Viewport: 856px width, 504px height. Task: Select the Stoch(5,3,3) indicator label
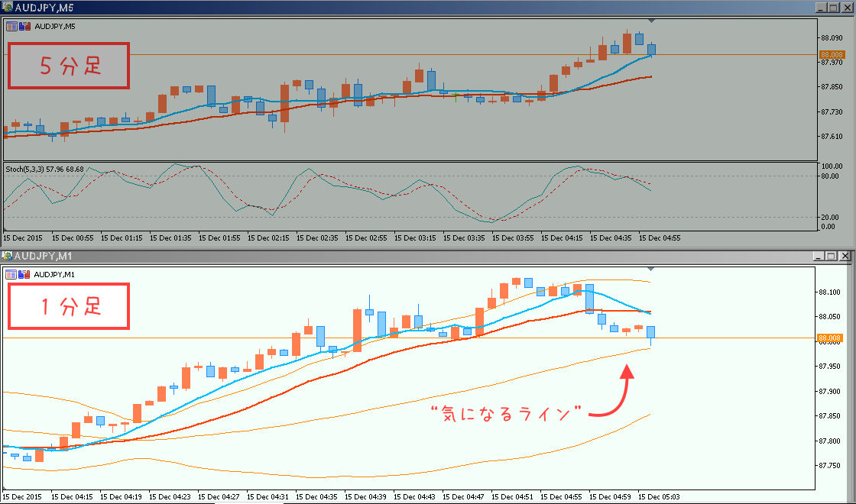pos(44,169)
